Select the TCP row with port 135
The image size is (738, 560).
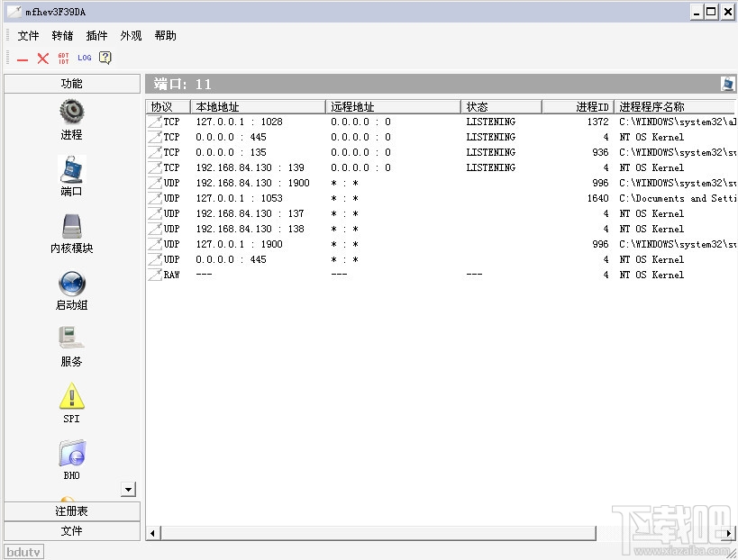[270, 152]
